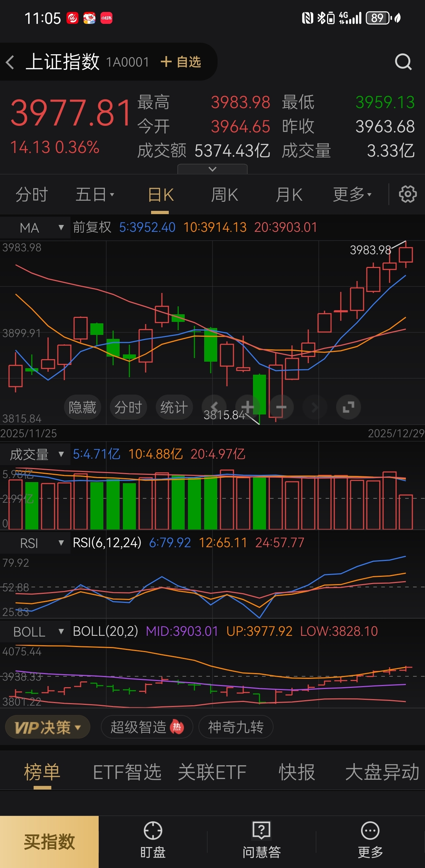Switch to 大盘异动 tab
This screenshot has width=425, height=868.
click(382, 772)
